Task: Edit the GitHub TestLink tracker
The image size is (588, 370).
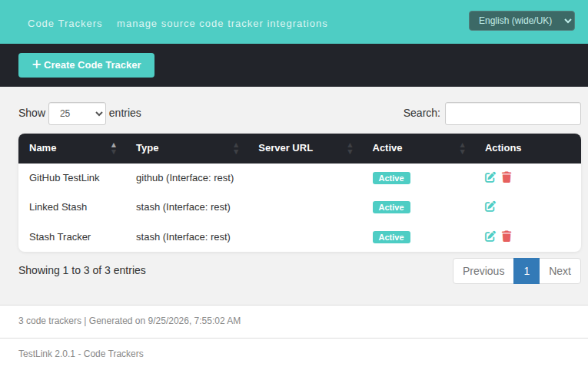Action: coord(490,177)
